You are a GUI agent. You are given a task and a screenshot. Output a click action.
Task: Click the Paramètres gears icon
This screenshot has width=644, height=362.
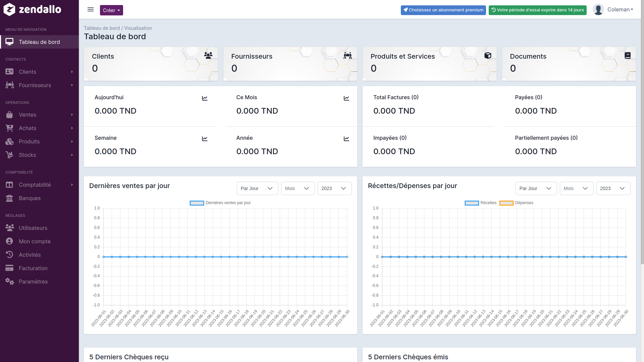tap(10, 282)
